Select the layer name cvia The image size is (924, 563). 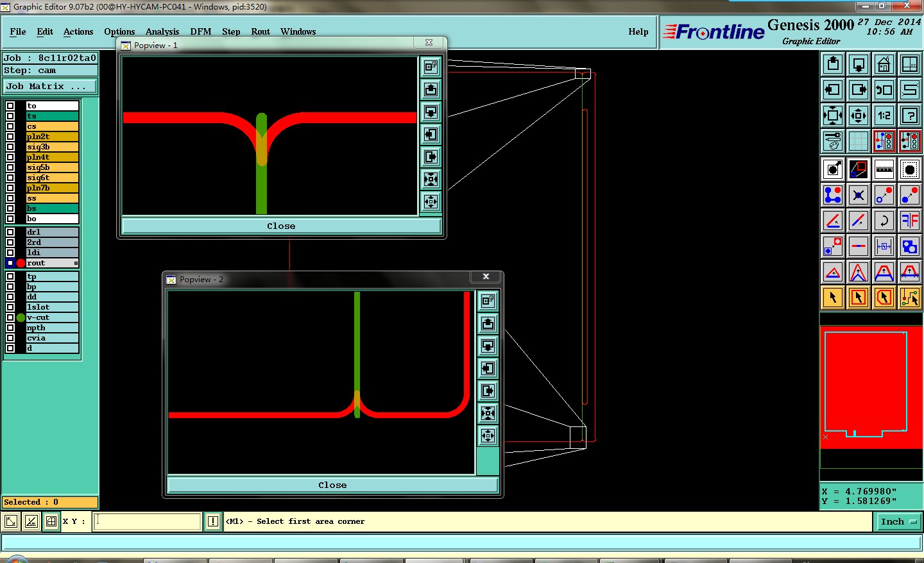click(x=52, y=338)
